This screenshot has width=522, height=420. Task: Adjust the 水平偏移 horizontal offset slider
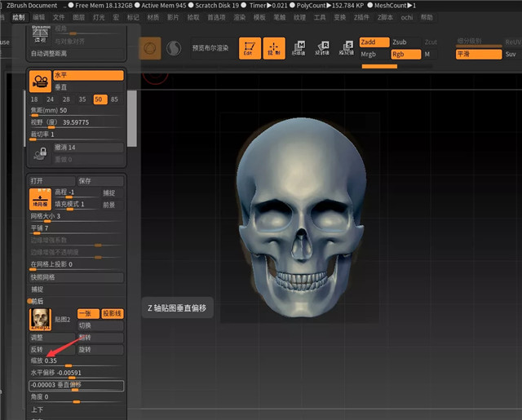pos(76,374)
